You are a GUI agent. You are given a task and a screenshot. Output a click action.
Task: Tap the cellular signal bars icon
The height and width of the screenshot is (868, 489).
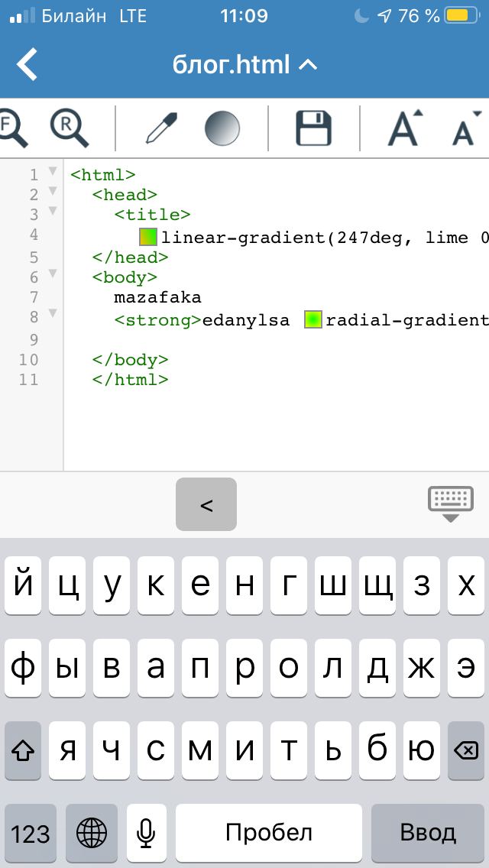click(x=23, y=16)
